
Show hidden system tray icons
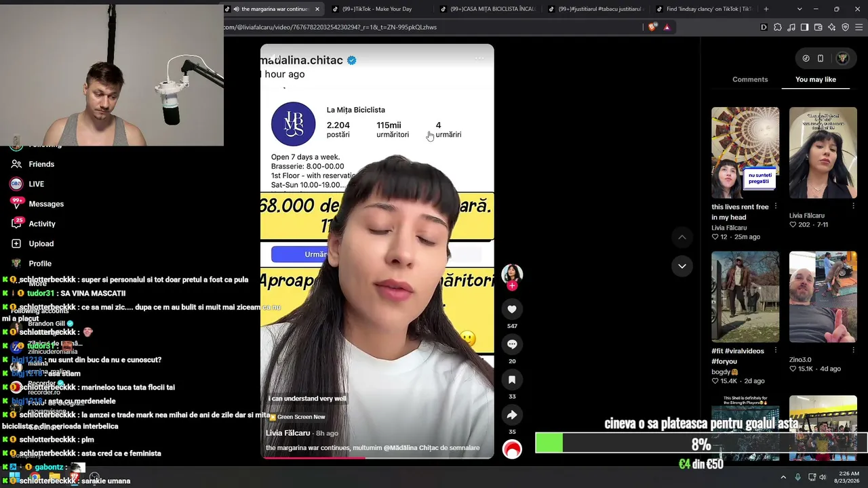pyautogui.click(x=783, y=477)
